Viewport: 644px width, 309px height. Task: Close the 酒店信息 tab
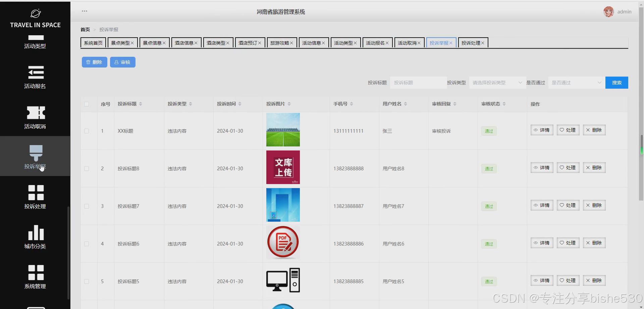tap(196, 43)
